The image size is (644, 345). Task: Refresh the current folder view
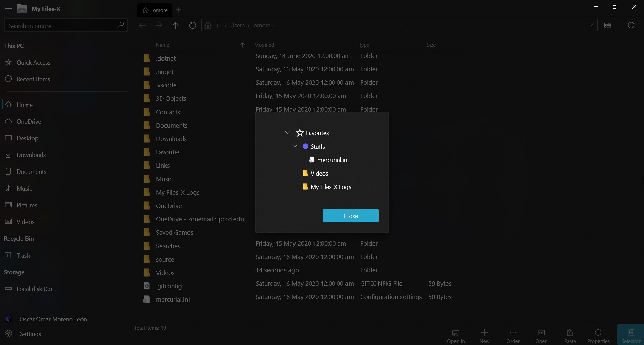192,25
